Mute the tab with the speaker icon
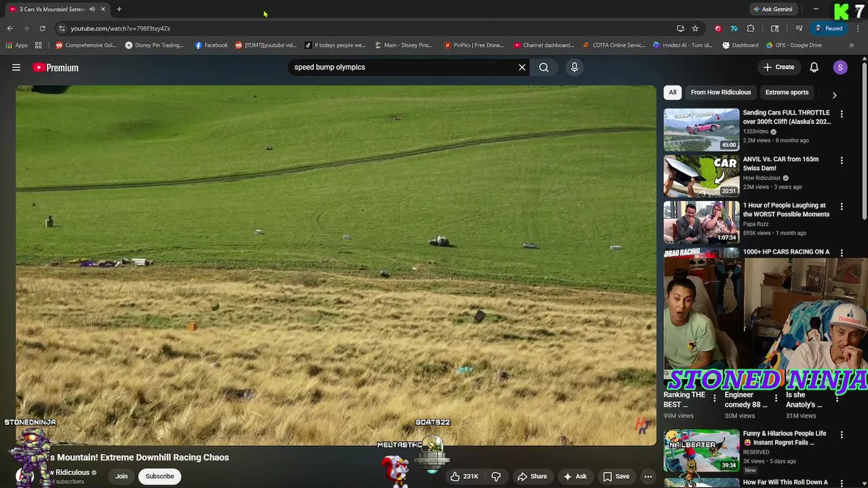The height and width of the screenshot is (488, 868). [92, 9]
